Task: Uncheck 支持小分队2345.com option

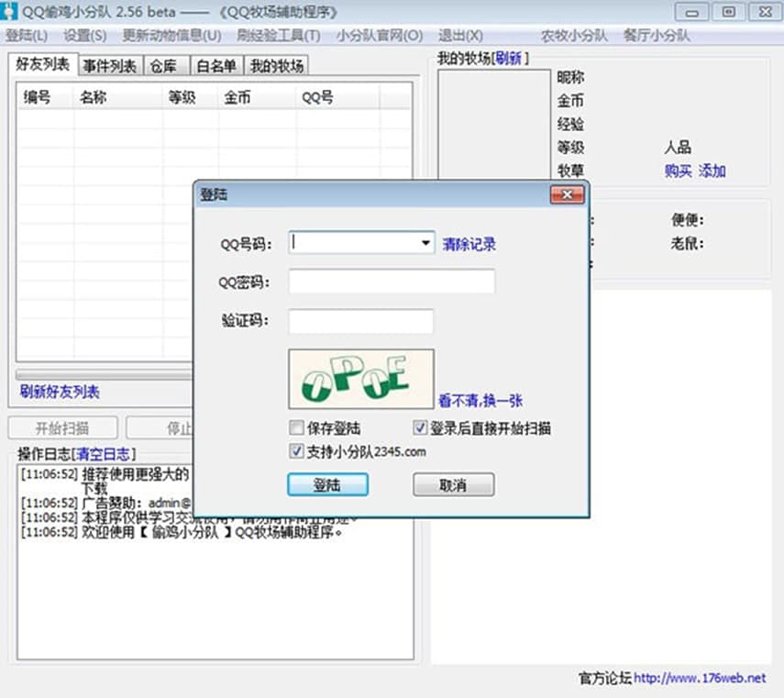Action: coord(296,451)
